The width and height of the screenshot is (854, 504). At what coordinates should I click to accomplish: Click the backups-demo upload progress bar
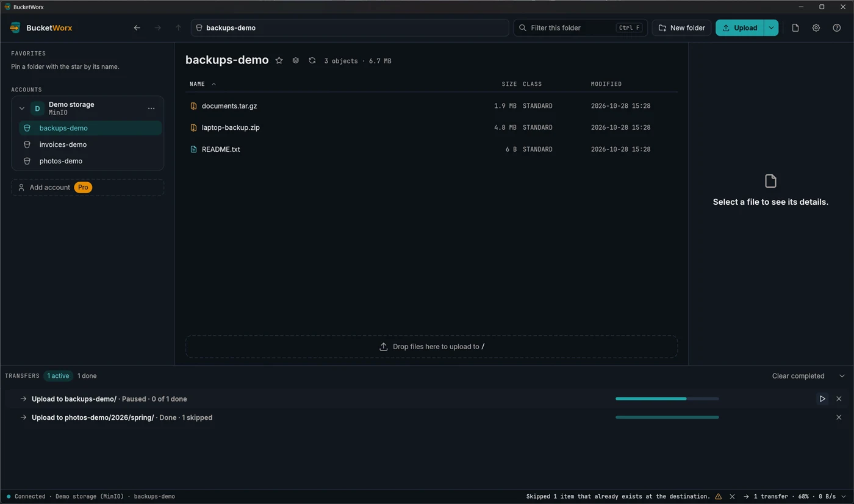click(x=667, y=399)
